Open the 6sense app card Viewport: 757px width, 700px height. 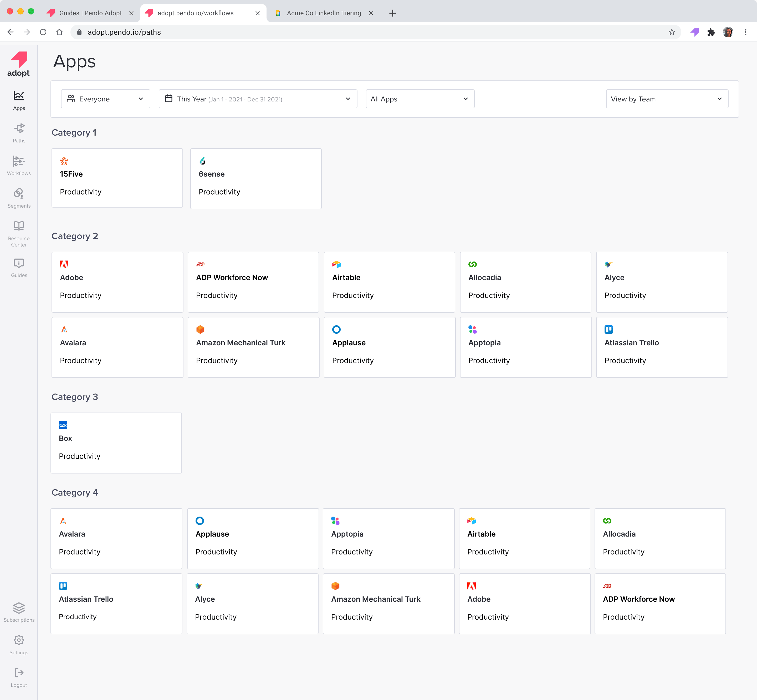tap(256, 179)
